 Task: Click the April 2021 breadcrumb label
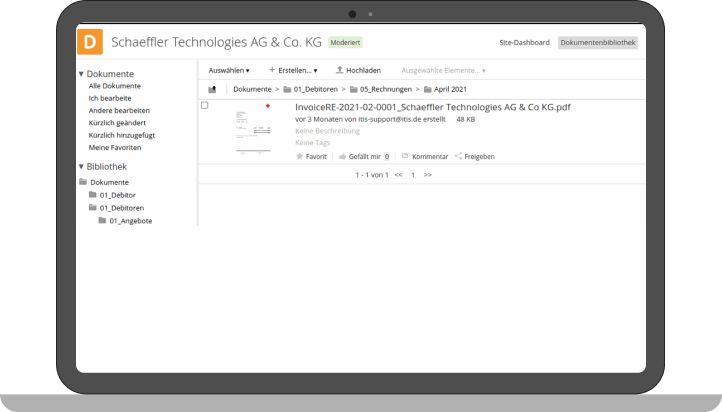[450, 89]
